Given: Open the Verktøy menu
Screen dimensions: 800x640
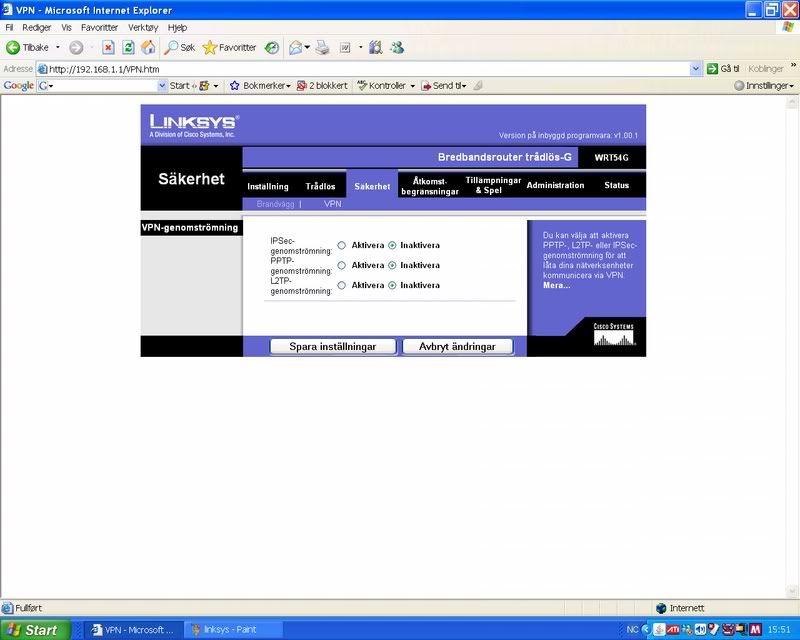Looking at the screenshot, I should pos(143,28).
